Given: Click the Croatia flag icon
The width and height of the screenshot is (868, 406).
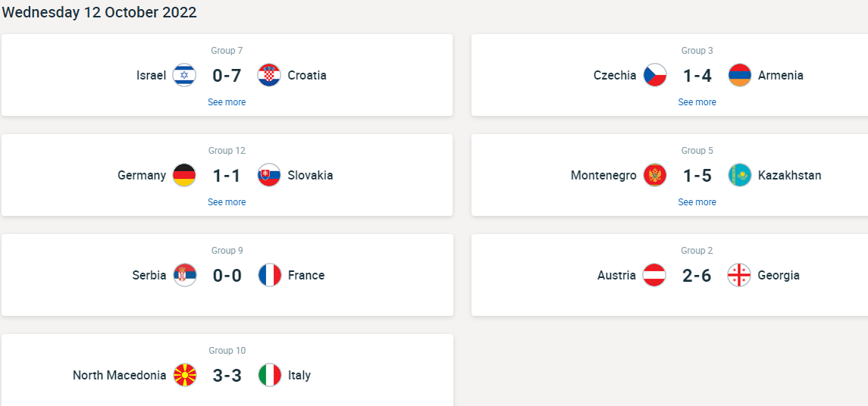Looking at the screenshot, I should 269,75.
